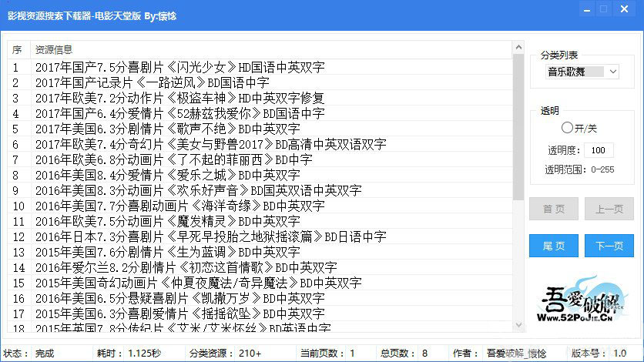Select row 10 《海洋奇缘》BD中英双字
Image resolution: width=644 pixels, height=362 pixels.
coord(260,206)
